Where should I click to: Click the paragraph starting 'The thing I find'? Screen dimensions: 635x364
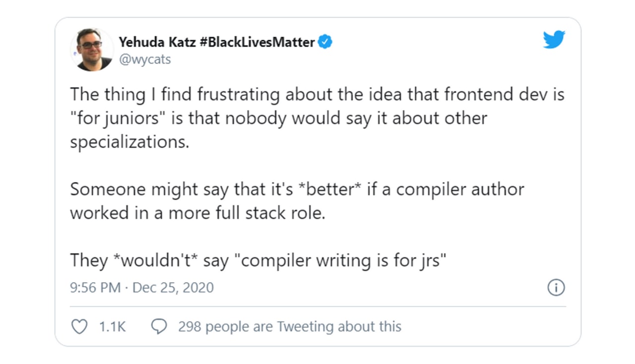pyautogui.click(x=317, y=118)
